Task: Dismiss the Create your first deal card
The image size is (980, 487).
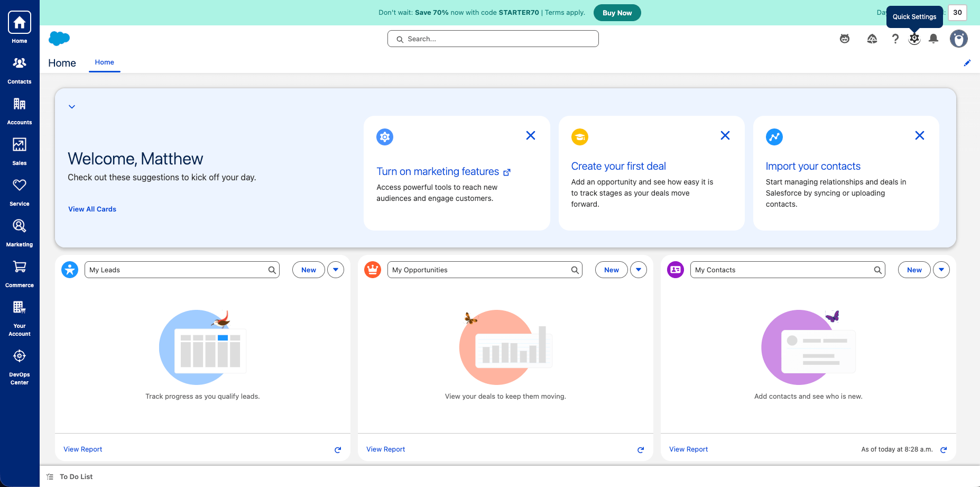Action: click(x=725, y=135)
